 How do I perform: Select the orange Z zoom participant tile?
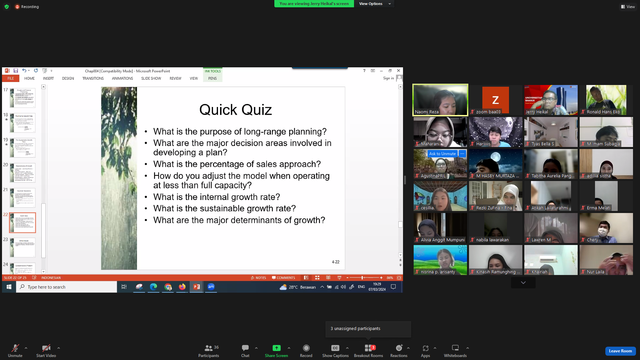click(496, 100)
